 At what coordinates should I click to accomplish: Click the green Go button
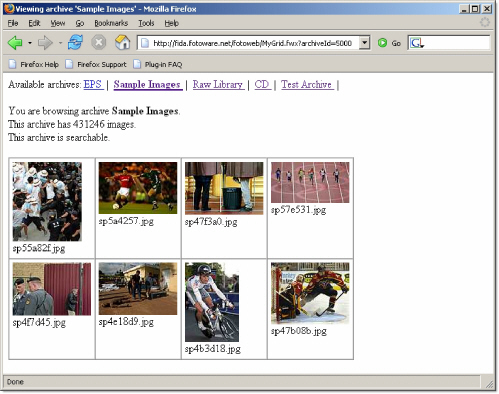389,43
